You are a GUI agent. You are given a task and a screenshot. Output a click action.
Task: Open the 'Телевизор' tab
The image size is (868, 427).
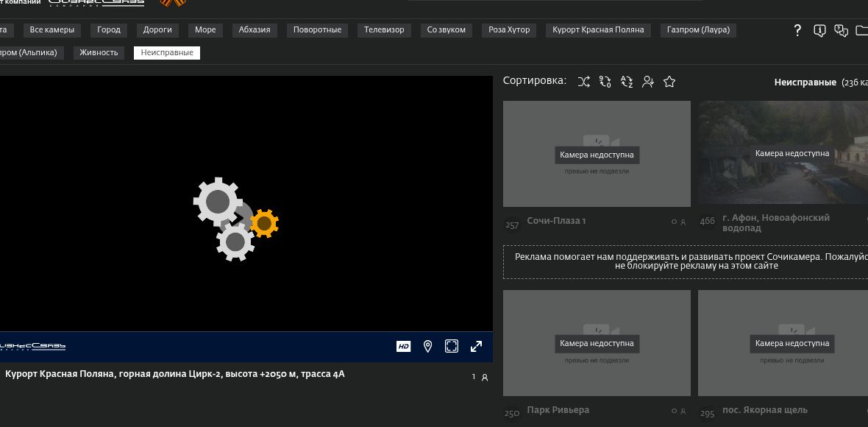coord(384,30)
